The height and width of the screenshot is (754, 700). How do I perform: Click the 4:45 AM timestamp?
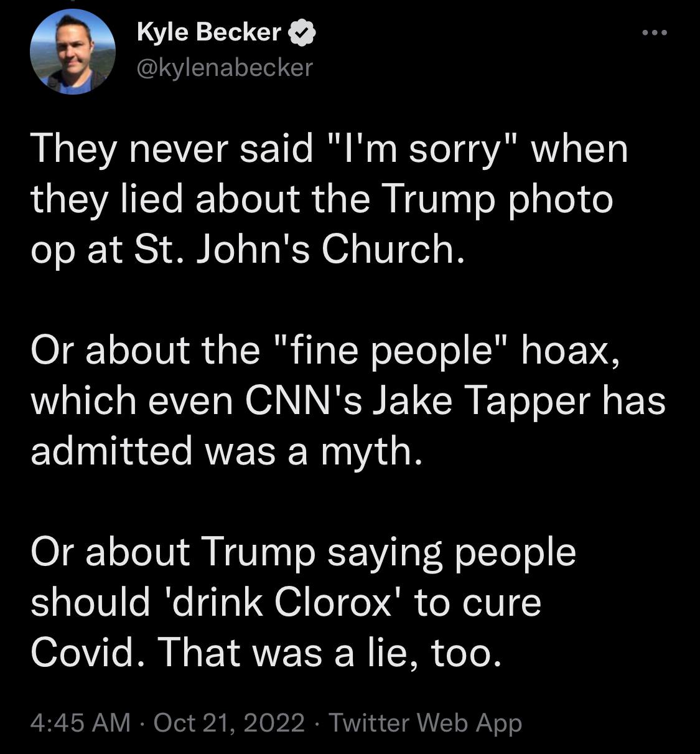coord(80,723)
